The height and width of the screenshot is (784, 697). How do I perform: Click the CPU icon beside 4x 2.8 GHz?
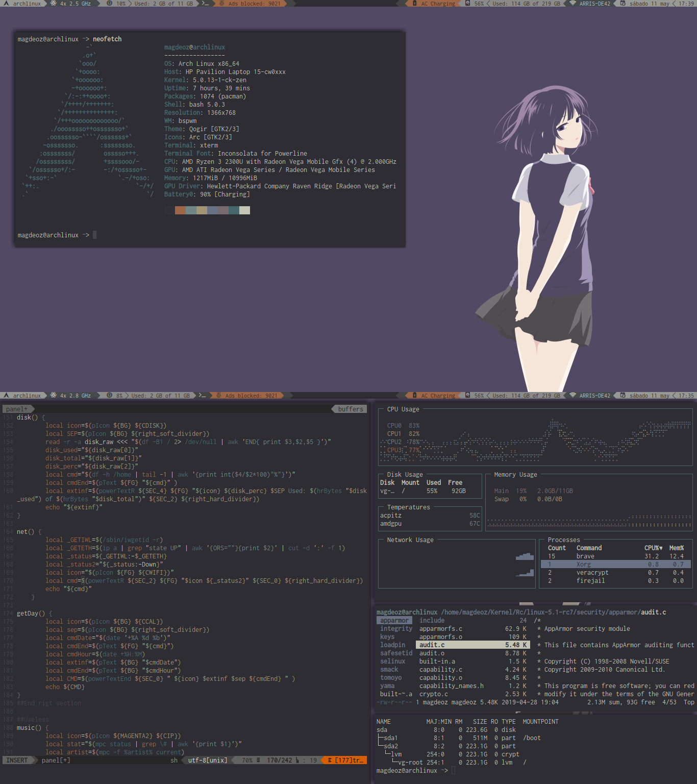(x=54, y=396)
